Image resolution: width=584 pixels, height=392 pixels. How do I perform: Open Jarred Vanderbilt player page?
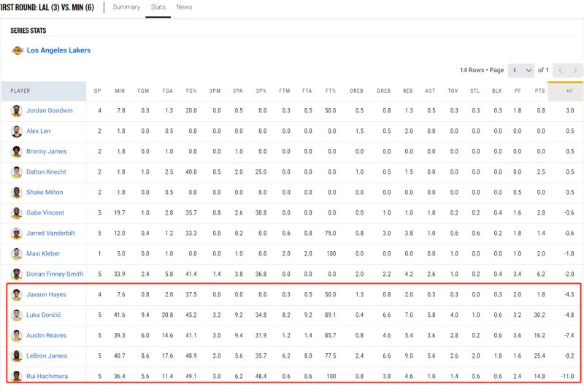click(x=50, y=234)
